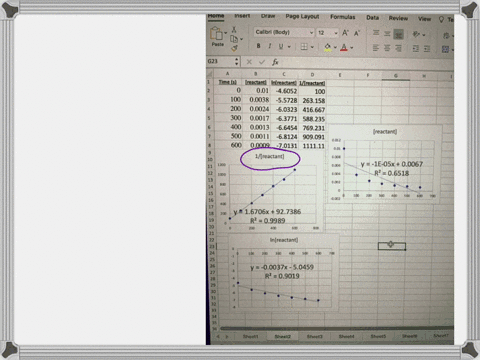
Task: Toggle Bold formatting
Action: coord(258,46)
